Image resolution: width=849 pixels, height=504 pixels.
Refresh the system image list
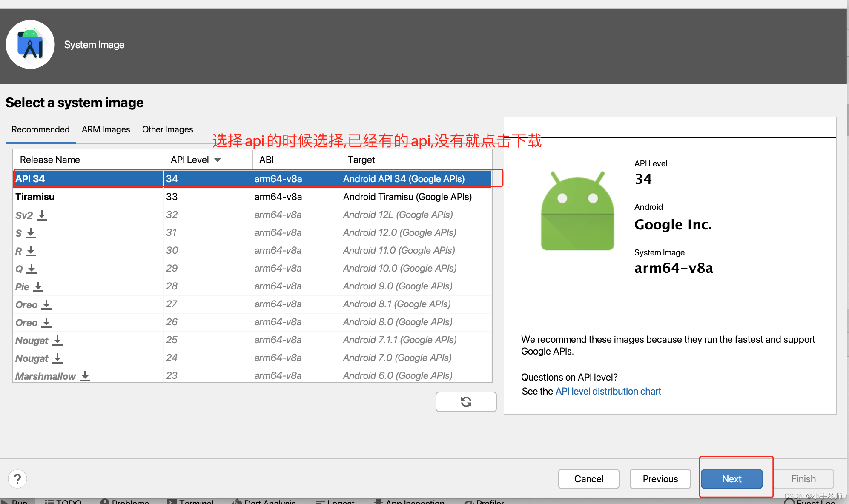point(466,402)
